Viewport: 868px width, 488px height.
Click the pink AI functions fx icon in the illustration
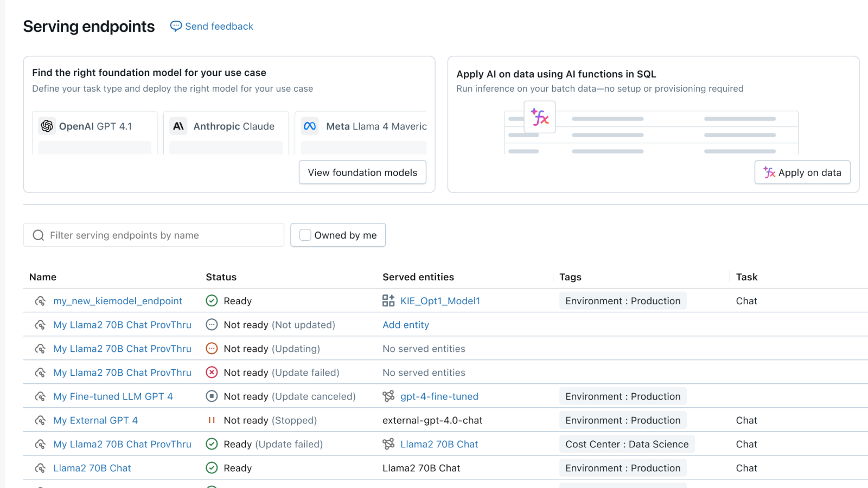(x=539, y=117)
